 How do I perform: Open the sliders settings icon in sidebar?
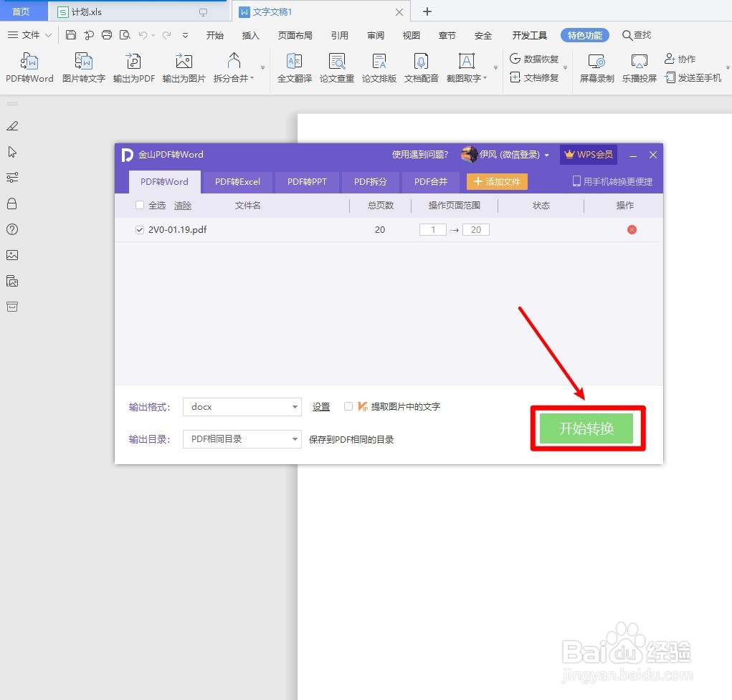pos(12,178)
